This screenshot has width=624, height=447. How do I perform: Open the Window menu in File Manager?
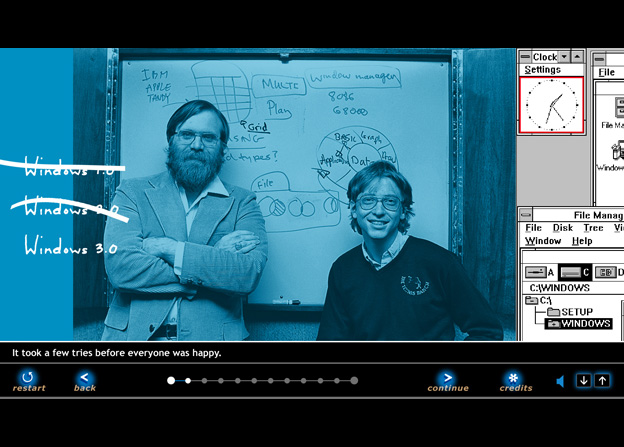pyautogui.click(x=543, y=241)
